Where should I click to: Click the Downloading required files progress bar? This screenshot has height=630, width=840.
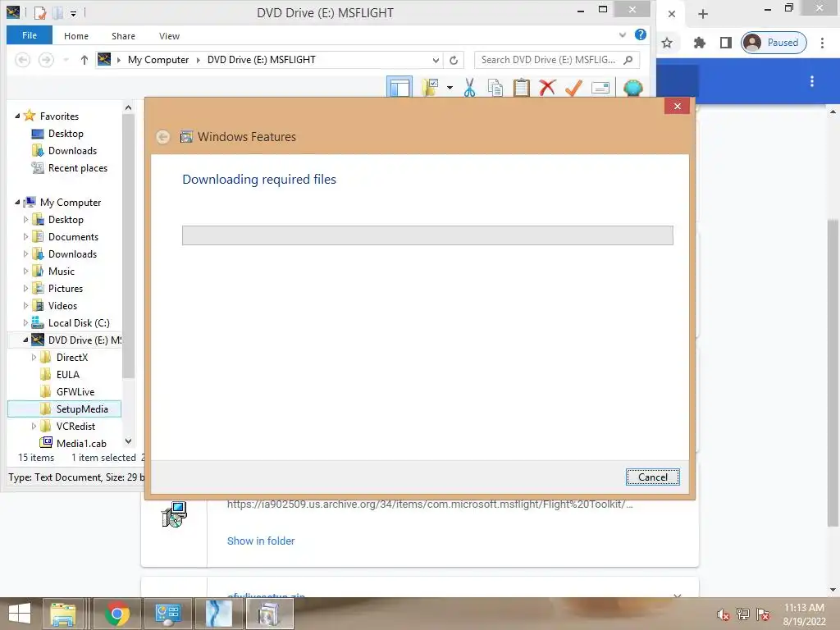pyautogui.click(x=427, y=235)
